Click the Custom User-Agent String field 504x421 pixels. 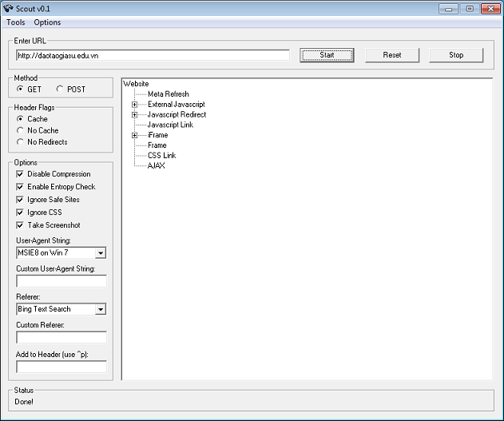click(62, 281)
